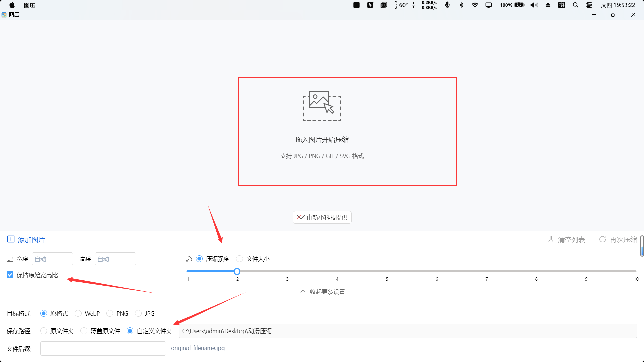Open the 图压 app menu in menu bar

click(x=30, y=5)
